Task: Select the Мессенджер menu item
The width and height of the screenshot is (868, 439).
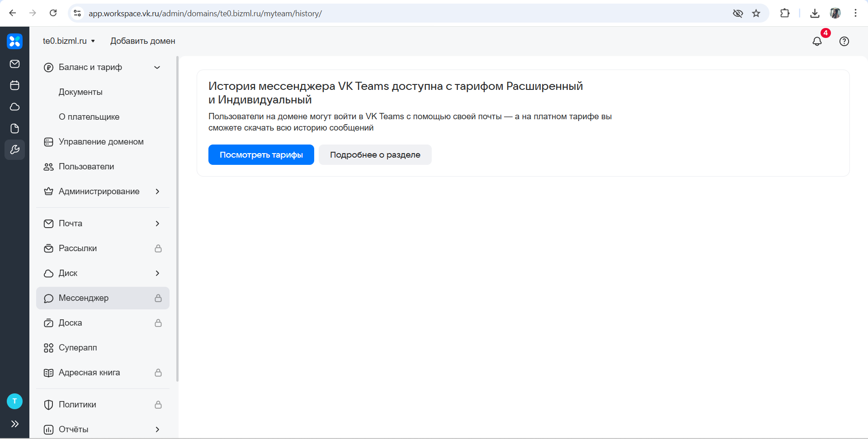Action: [103, 298]
